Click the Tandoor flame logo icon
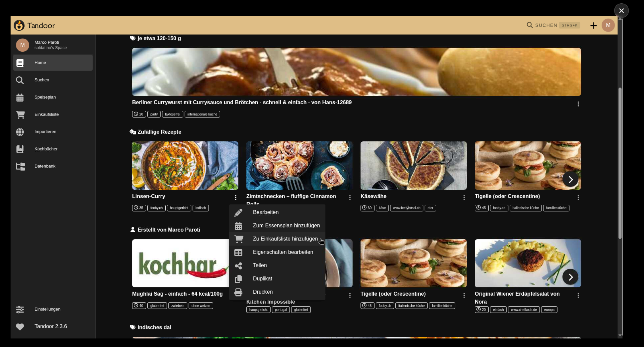Image resolution: width=644 pixels, height=347 pixels. pyautogui.click(x=19, y=25)
